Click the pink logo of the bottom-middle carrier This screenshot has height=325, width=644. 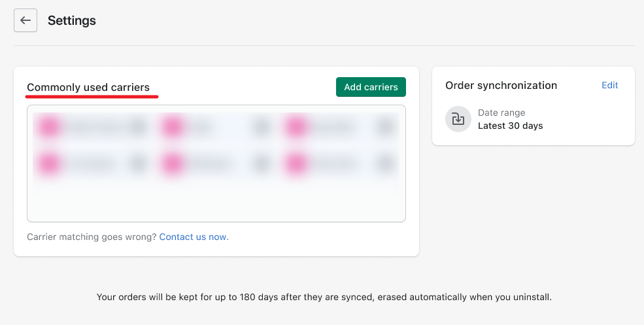[x=173, y=162]
